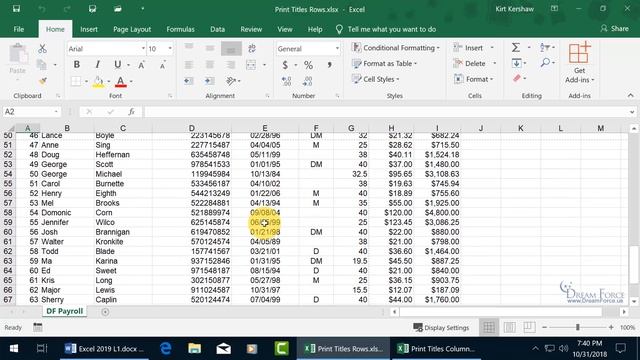Click Increase Decimal icon
640x360 pixels.
pos(287,81)
